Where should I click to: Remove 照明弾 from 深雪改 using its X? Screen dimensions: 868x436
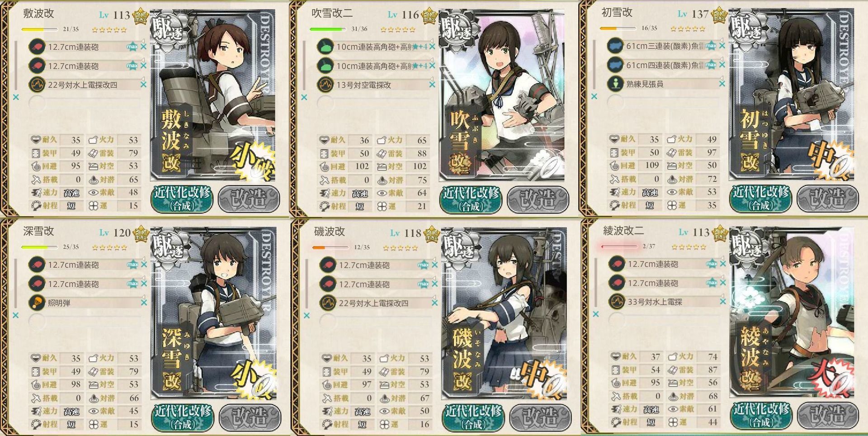[x=144, y=303]
